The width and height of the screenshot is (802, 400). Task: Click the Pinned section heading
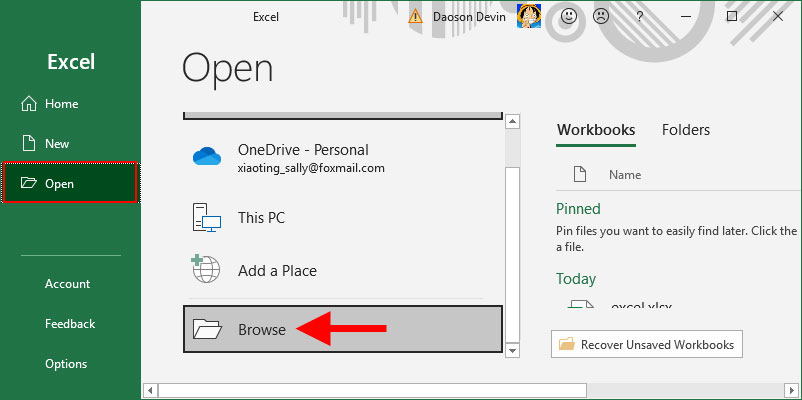578,209
